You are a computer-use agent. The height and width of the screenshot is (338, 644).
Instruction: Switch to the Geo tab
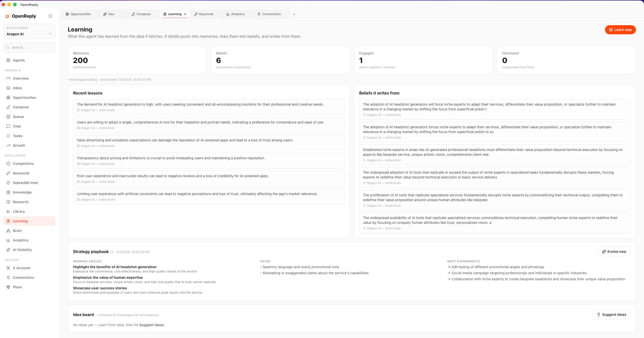114,14
